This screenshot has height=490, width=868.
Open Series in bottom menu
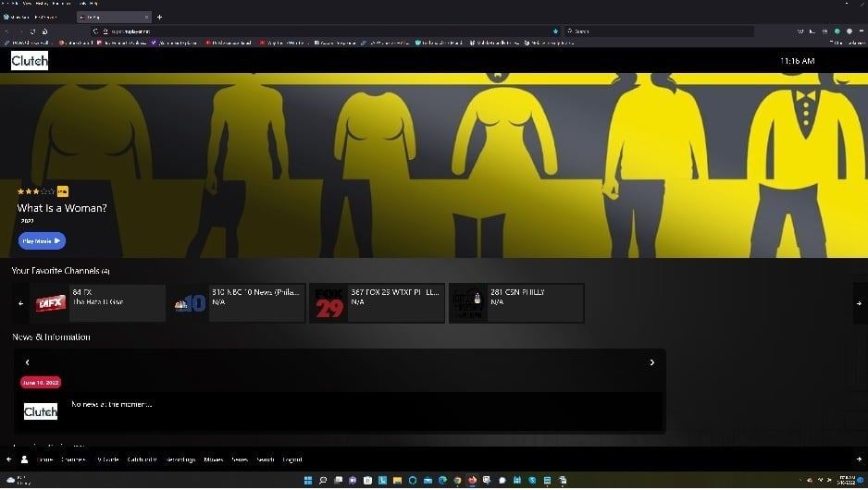click(239, 459)
